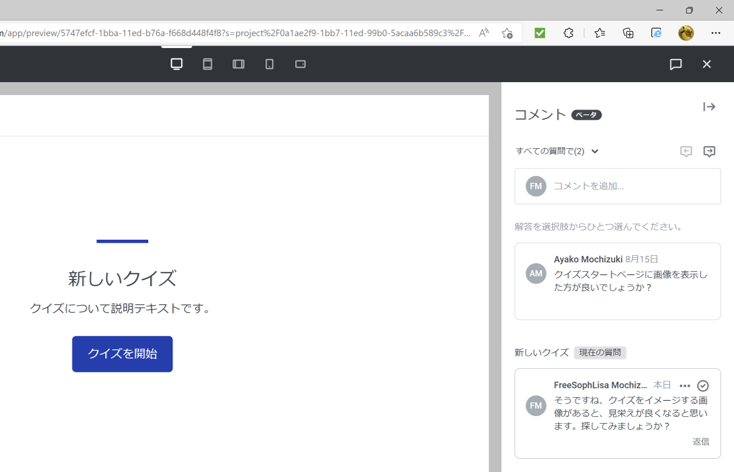Open the すべての質問で(2) filter dropdown
734x472 pixels.
tap(557, 152)
